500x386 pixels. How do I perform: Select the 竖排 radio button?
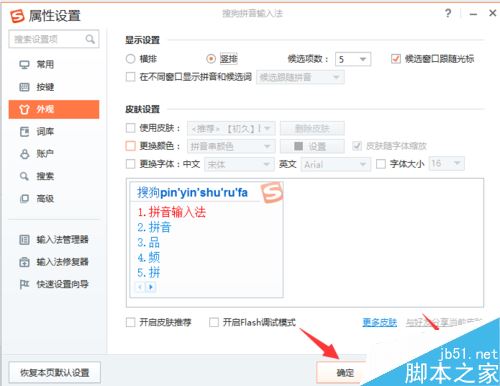[211, 59]
